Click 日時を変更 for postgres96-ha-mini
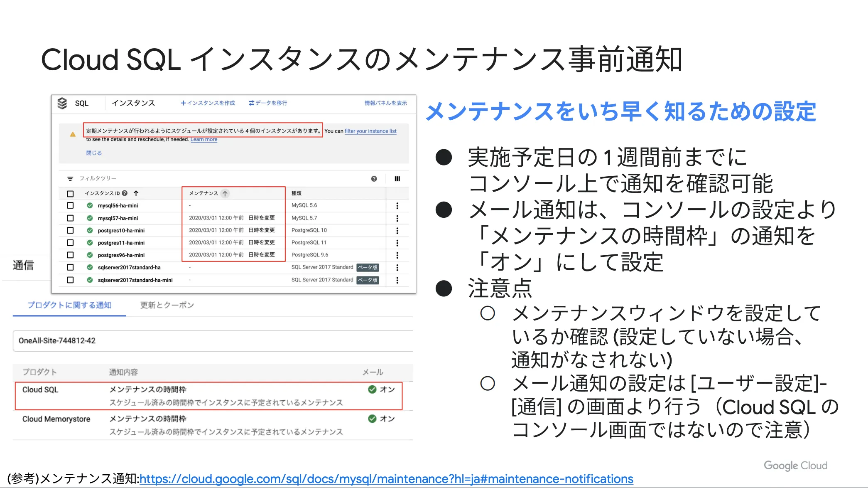 coord(262,254)
